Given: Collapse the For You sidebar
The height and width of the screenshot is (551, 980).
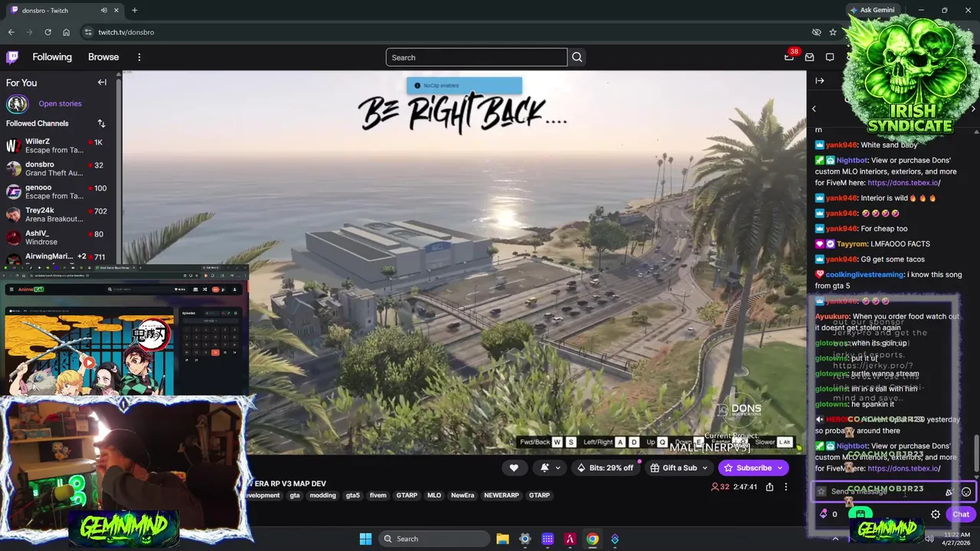Looking at the screenshot, I should click(x=102, y=83).
